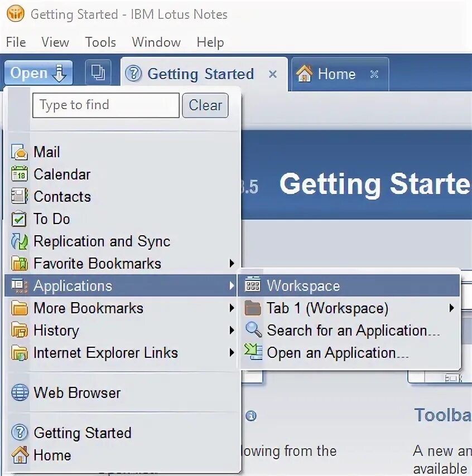Click the Favorite Bookmarks folder icon

pos(20,264)
